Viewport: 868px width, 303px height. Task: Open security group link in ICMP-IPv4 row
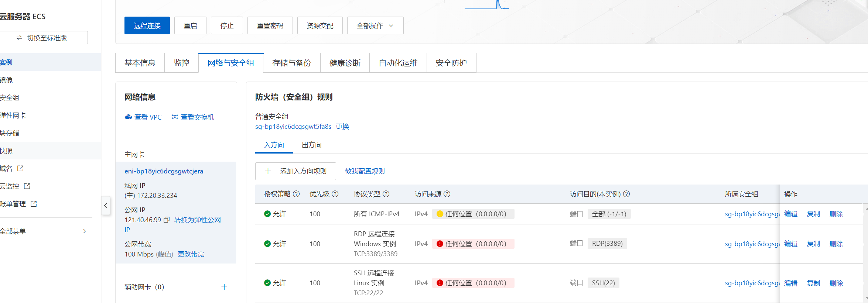point(752,214)
